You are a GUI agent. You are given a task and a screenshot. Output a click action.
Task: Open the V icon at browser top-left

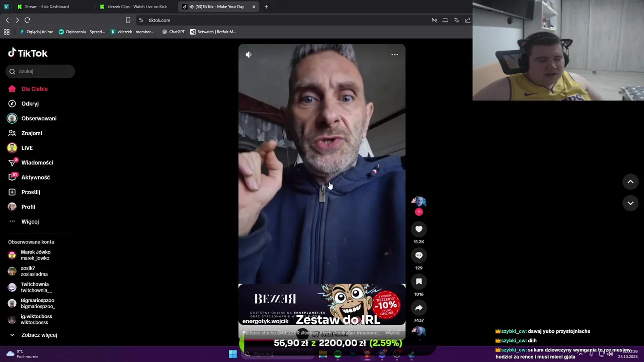pos(7,7)
